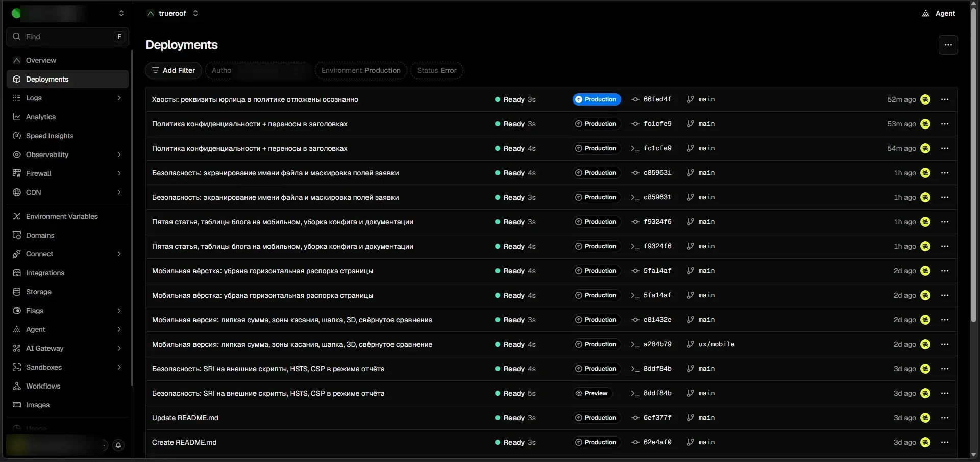Open Sandboxes in the sidebar
Screen dimensions: 980x462
67,367
